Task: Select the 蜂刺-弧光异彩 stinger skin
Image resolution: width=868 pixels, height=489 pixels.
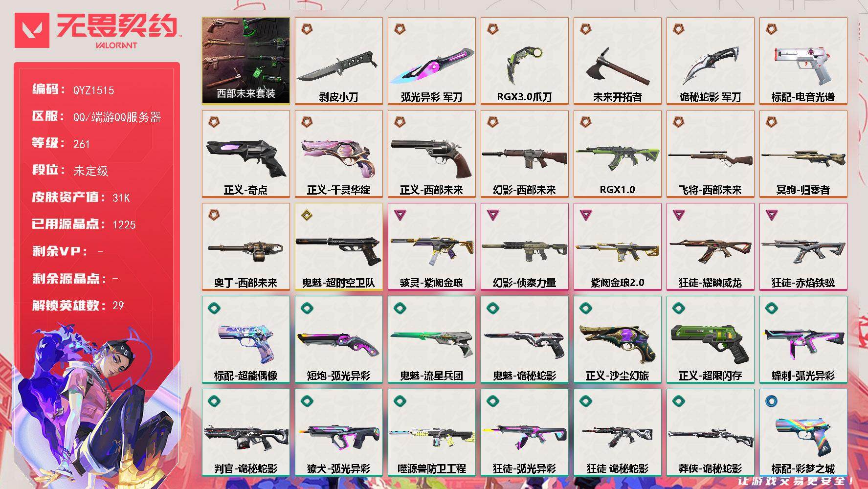Action: pyautogui.click(x=803, y=340)
